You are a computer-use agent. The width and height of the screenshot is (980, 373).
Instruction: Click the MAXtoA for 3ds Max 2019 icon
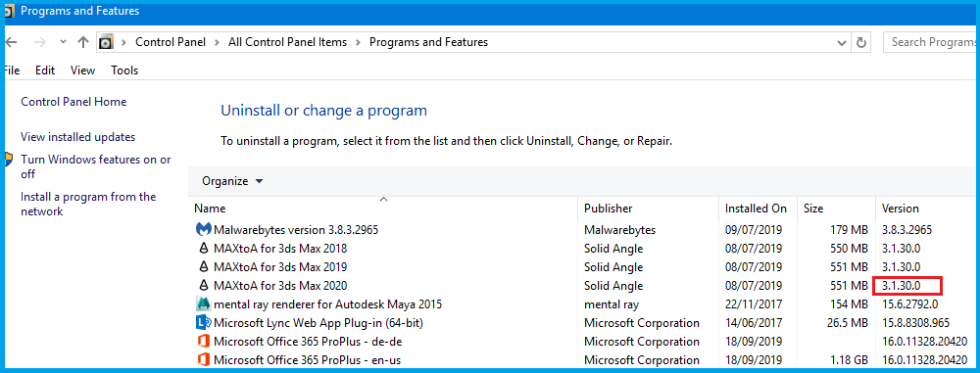pos(203,267)
